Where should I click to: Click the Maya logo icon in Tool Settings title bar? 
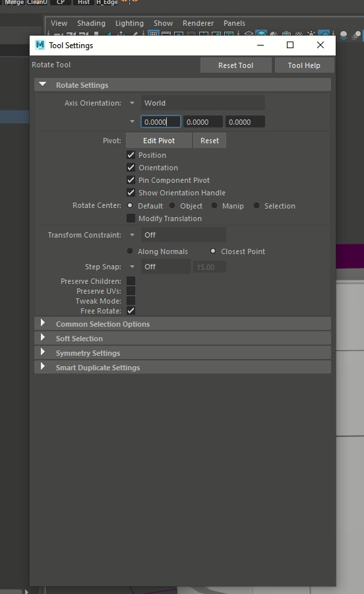click(x=40, y=45)
